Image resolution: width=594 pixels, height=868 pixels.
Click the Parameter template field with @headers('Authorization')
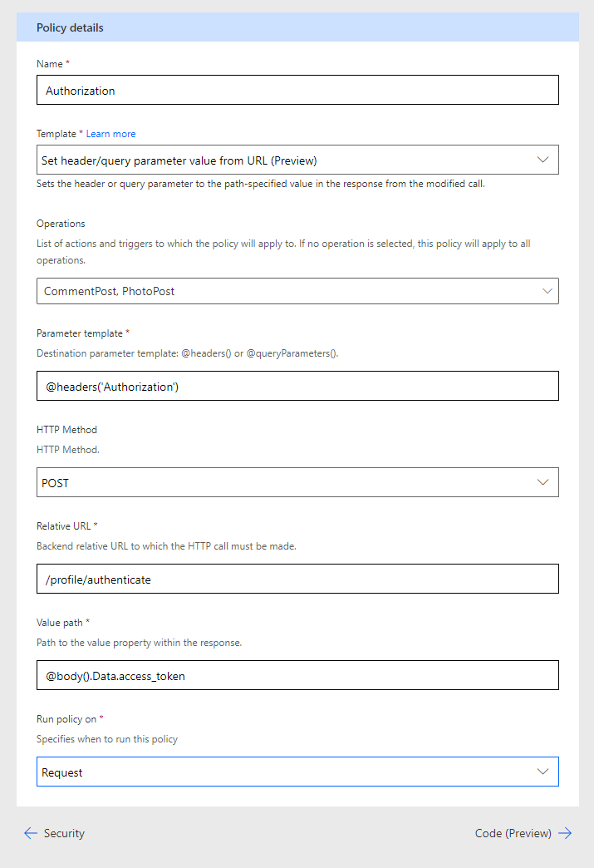pyautogui.click(x=297, y=385)
